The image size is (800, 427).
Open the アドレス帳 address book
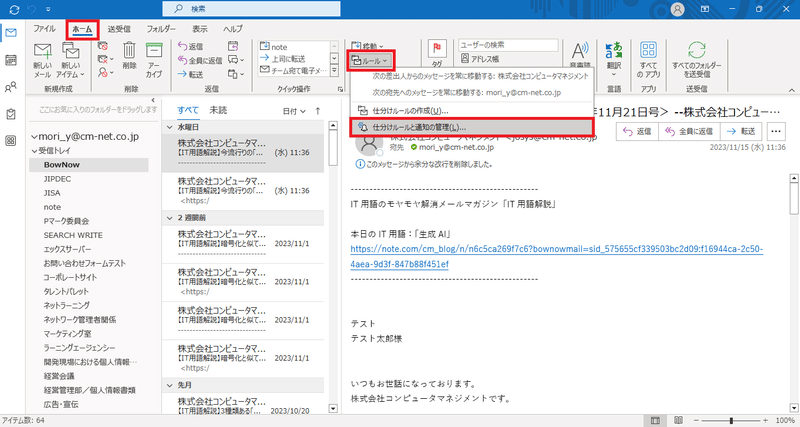(x=480, y=59)
